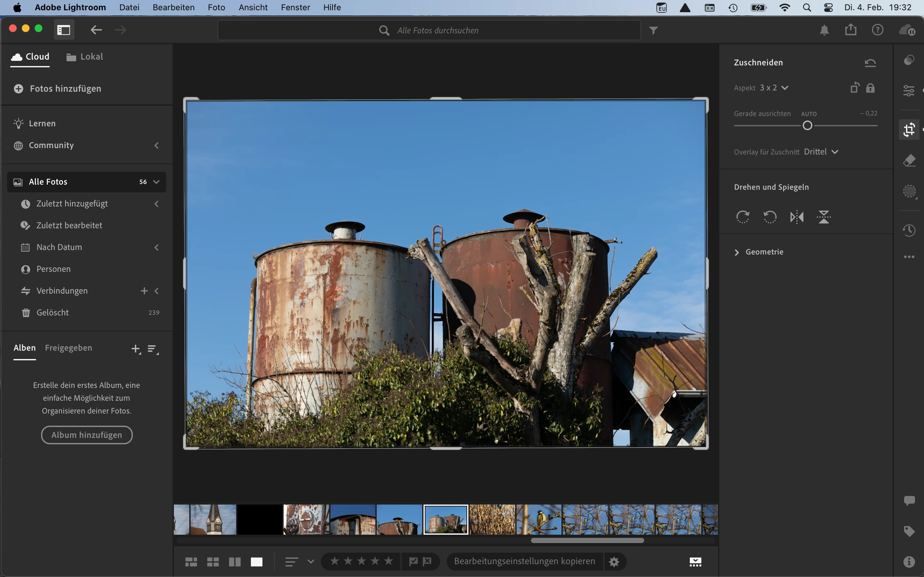Click Bearbeitungseinstellungen kopieren button
The width and height of the screenshot is (924, 577).
point(524,561)
